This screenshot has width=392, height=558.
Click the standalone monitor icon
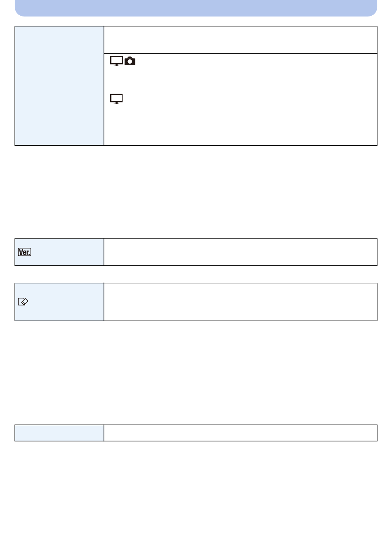coord(116,99)
